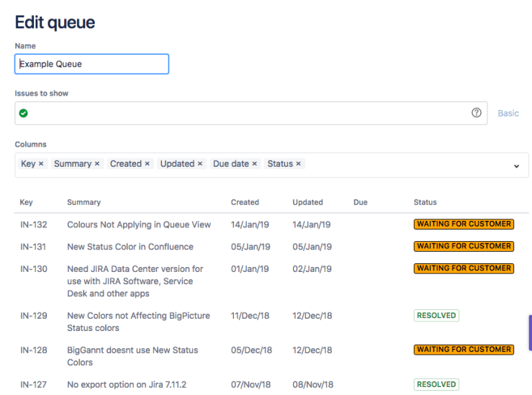Remove the Summary column tag
This screenshot has width=532, height=395.
[x=97, y=164]
